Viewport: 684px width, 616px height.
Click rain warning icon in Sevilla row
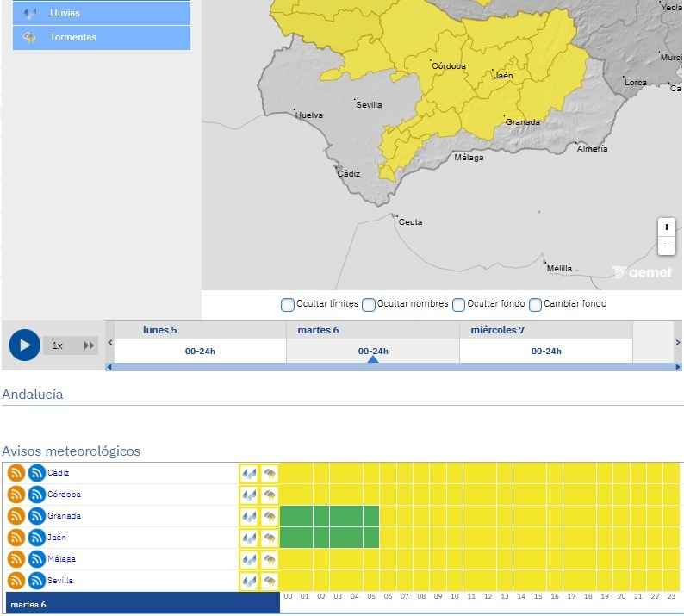click(249, 581)
